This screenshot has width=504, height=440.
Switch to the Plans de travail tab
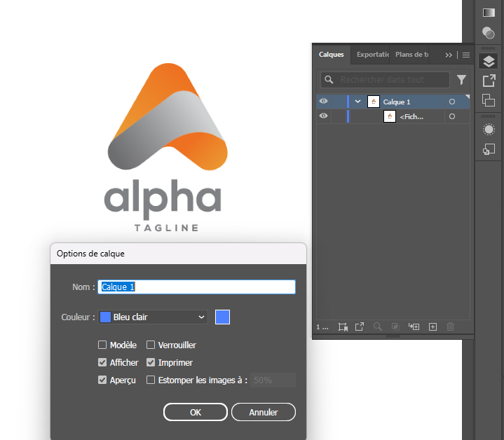pos(411,55)
